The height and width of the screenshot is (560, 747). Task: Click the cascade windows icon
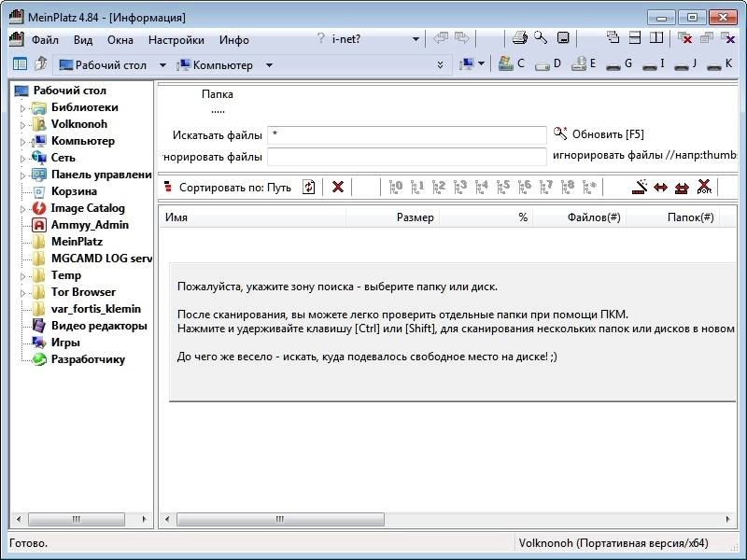point(613,37)
